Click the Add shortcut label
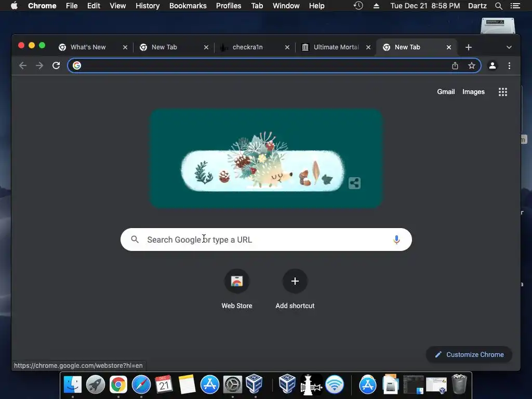Viewport: 532px width, 399px height. 295,305
